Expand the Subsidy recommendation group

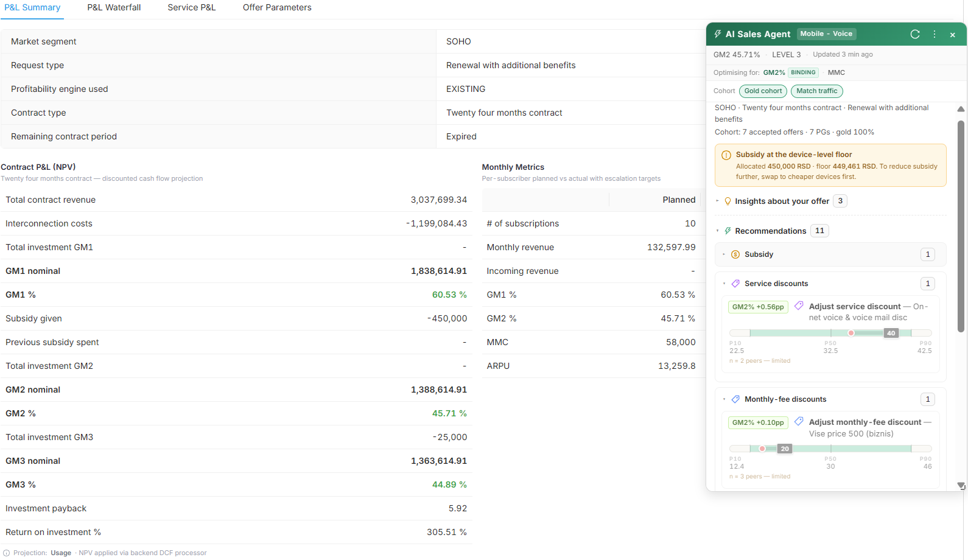pos(830,254)
